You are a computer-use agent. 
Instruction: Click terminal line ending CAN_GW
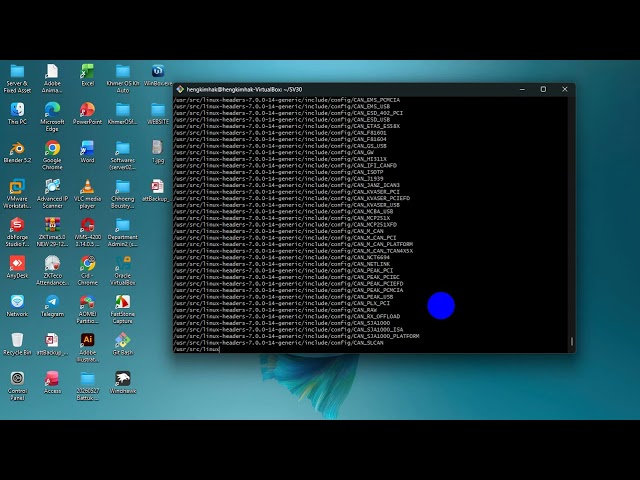pos(273,153)
